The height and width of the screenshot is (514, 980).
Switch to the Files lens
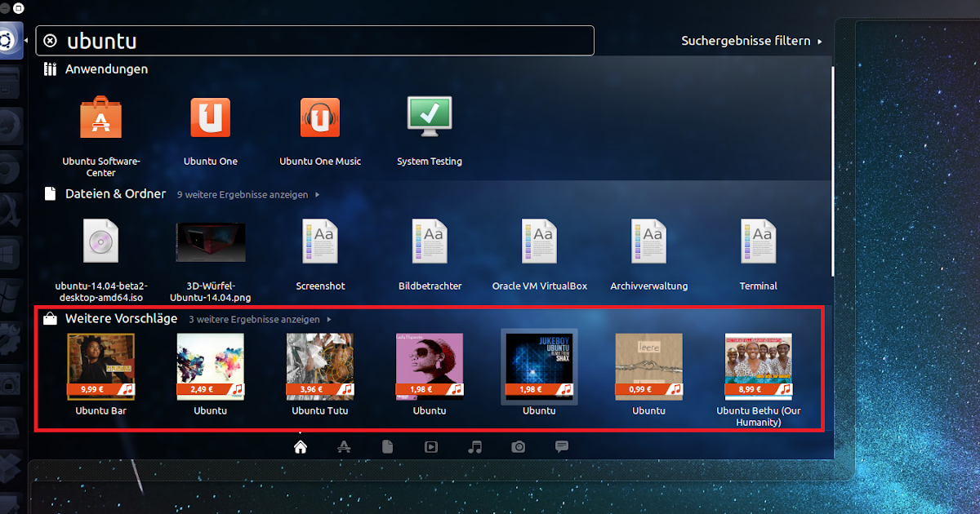388,446
